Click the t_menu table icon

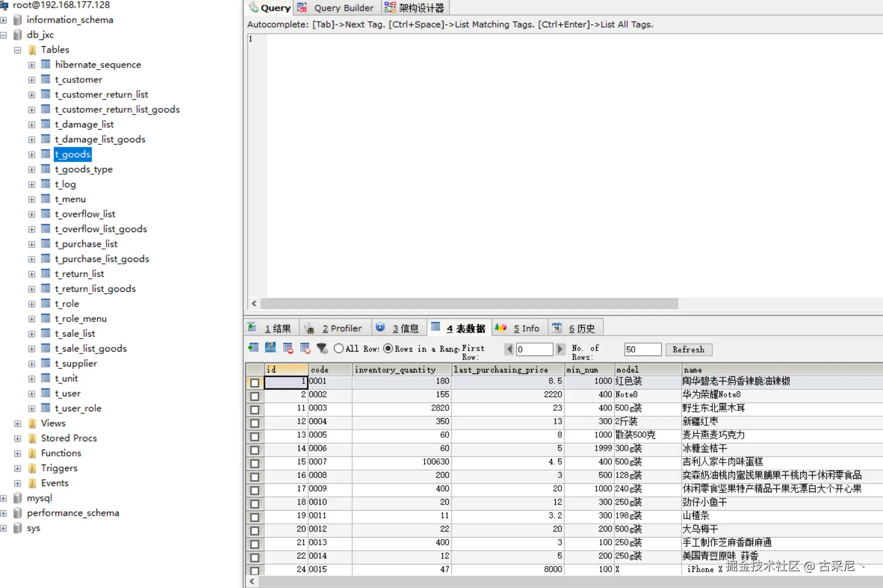pos(46,199)
